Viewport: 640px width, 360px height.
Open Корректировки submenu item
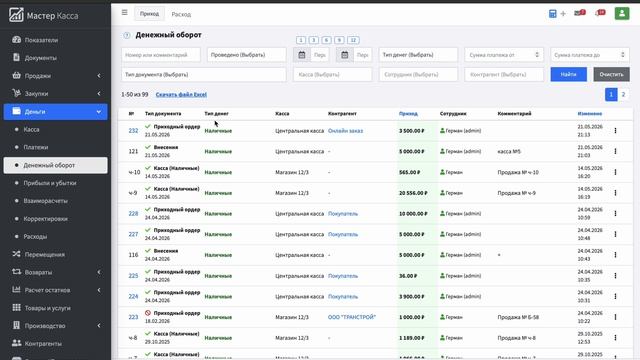56,219
